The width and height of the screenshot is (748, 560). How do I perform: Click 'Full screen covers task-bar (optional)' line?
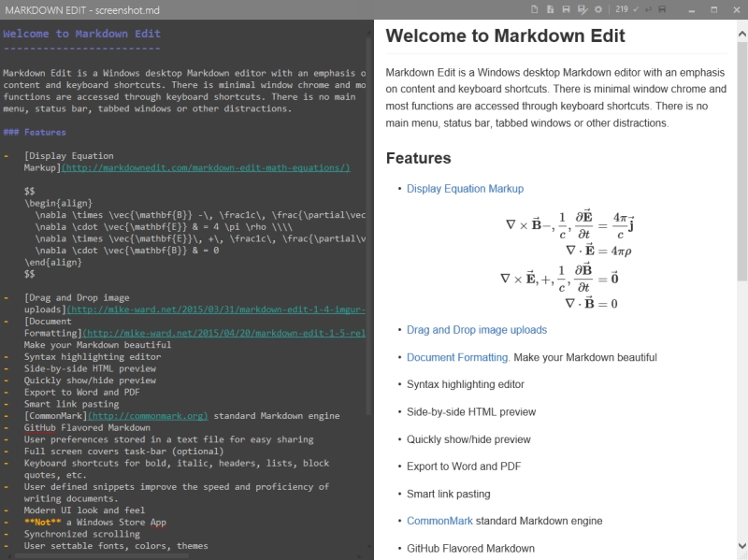124,452
